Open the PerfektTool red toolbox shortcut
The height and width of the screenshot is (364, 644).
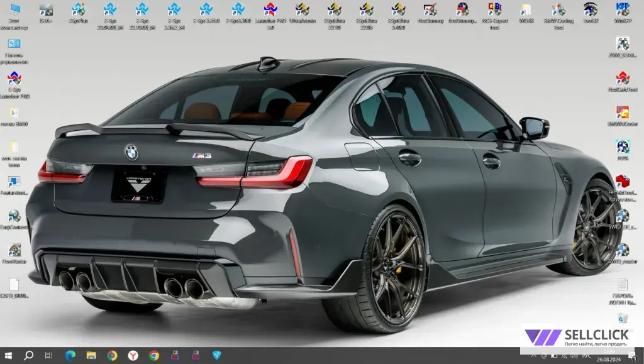[x=623, y=187]
